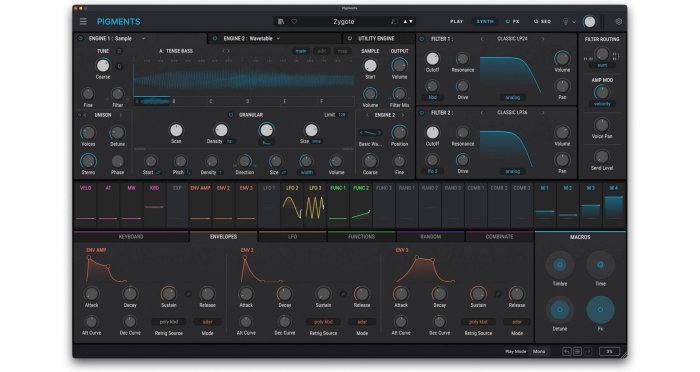Image resolution: width=700 pixels, height=372 pixels.
Task: Open the SYNTH view
Action: [x=485, y=21]
